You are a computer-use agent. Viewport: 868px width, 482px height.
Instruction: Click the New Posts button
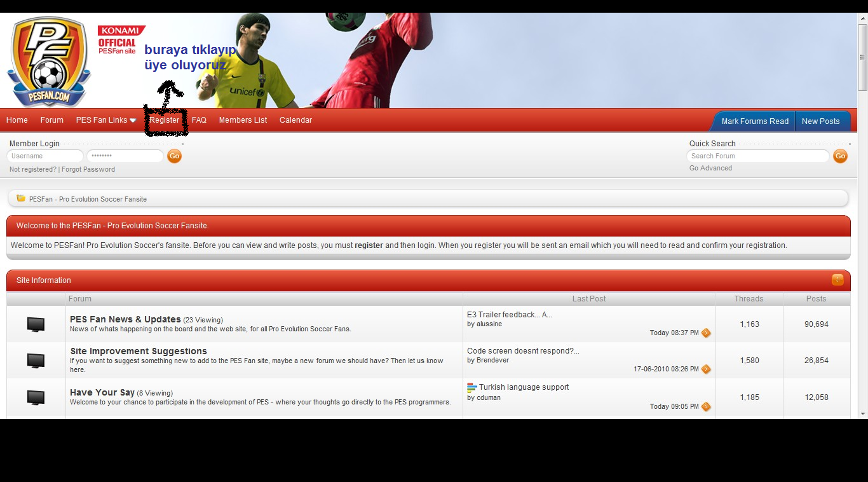click(x=820, y=121)
